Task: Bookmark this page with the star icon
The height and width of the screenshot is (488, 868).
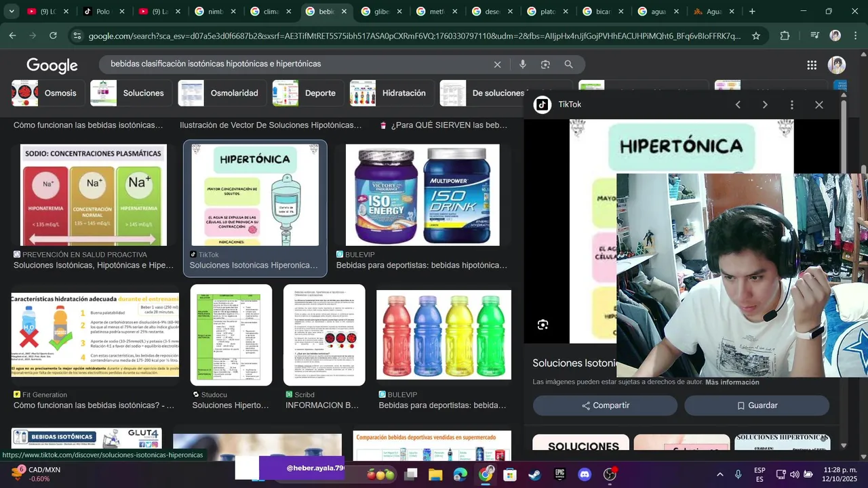Action: pyautogui.click(x=755, y=36)
